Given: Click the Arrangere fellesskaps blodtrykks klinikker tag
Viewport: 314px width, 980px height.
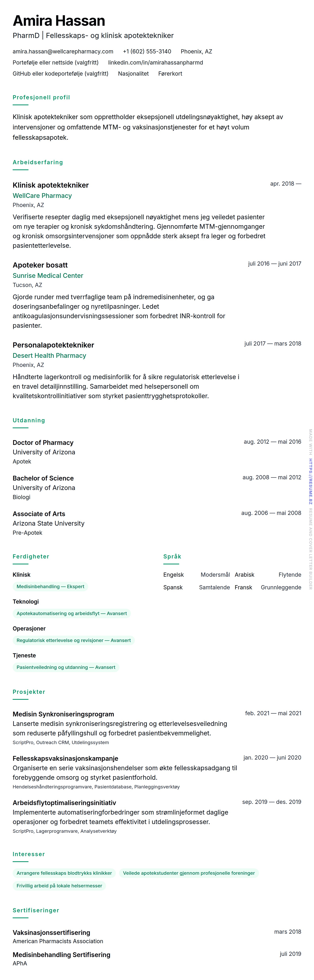Looking at the screenshot, I should pos(64,873).
